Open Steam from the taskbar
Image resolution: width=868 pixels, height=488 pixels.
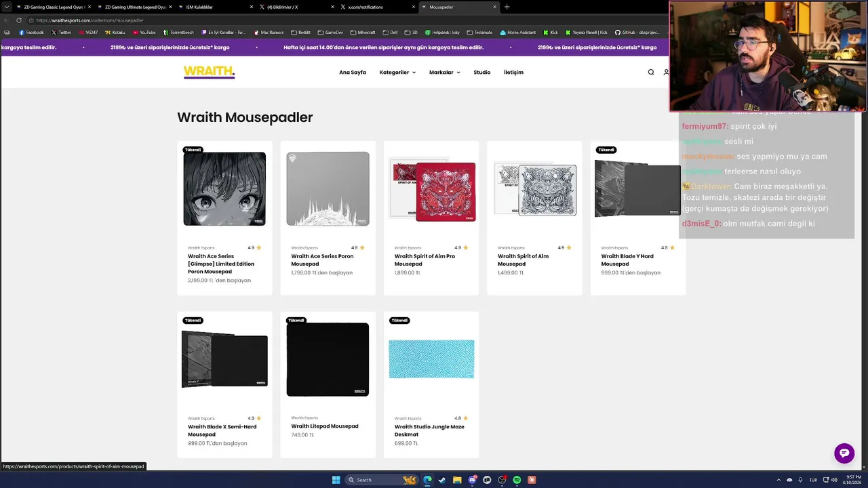[442, 480]
